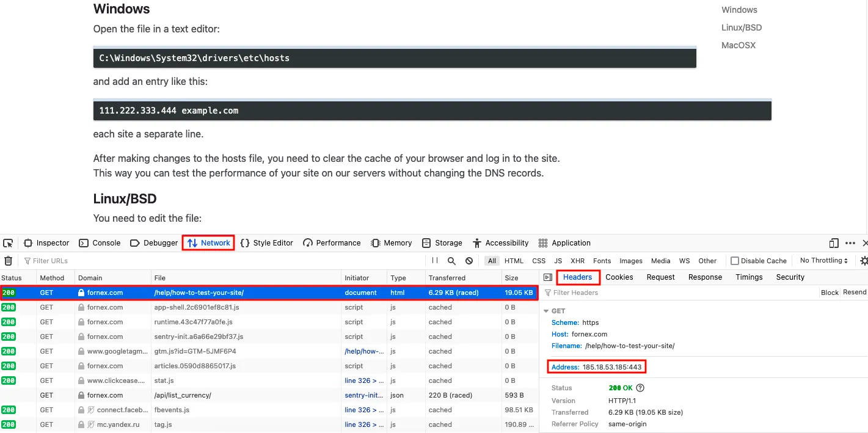Click the lock icon in the www.clickcease... row
The image size is (868, 433).
pyautogui.click(x=81, y=380)
